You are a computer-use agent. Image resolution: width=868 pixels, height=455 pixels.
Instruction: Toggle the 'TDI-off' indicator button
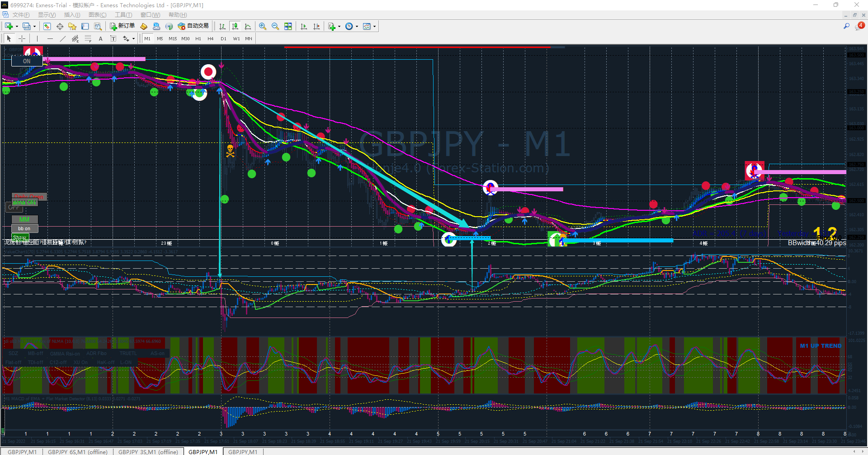[x=35, y=362]
